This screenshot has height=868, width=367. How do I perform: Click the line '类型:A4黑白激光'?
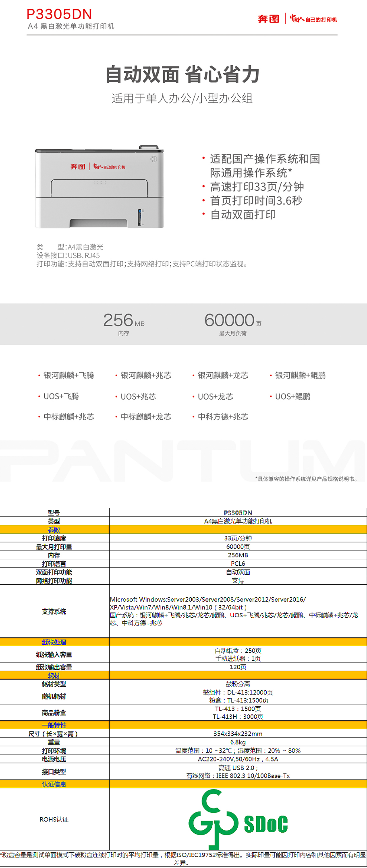click(x=70, y=247)
